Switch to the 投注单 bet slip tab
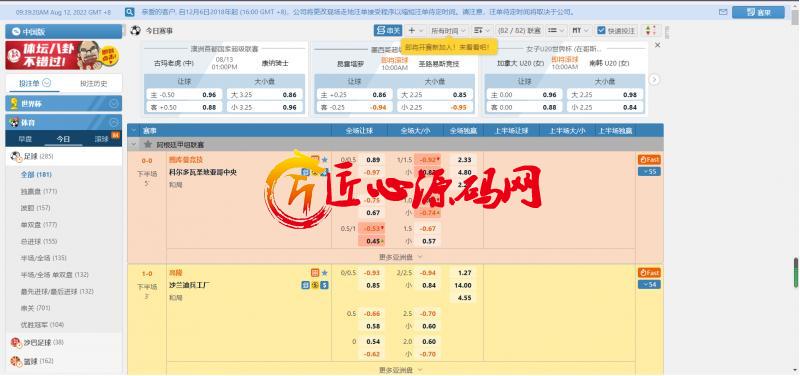 click(35, 83)
